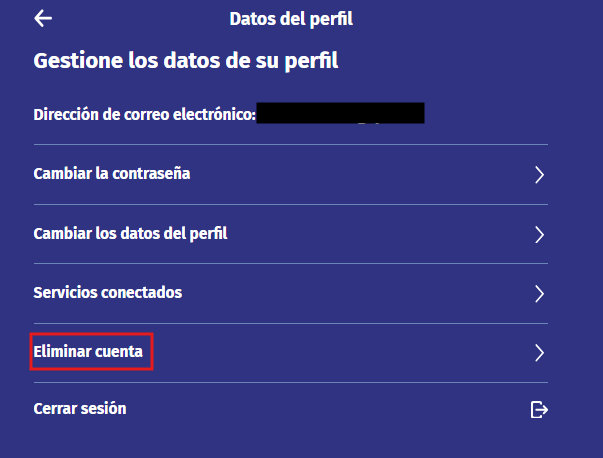
Task: Click the Gestione los datos de su perfil heading
Action: click(186, 61)
